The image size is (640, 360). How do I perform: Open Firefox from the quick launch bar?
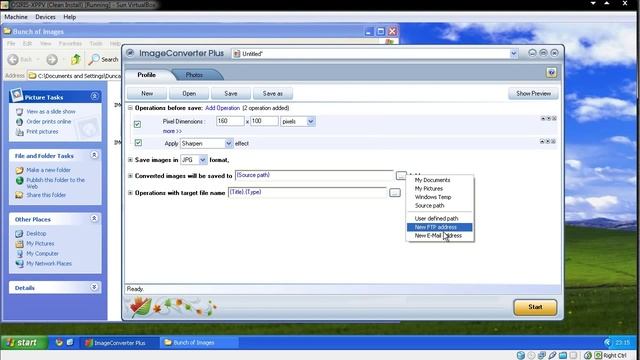click(x=59, y=342)
